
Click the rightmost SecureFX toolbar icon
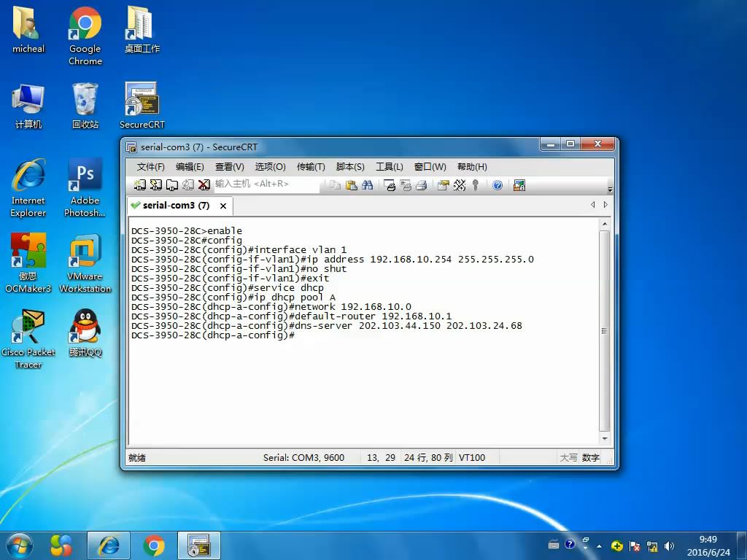tap(519, 185)
